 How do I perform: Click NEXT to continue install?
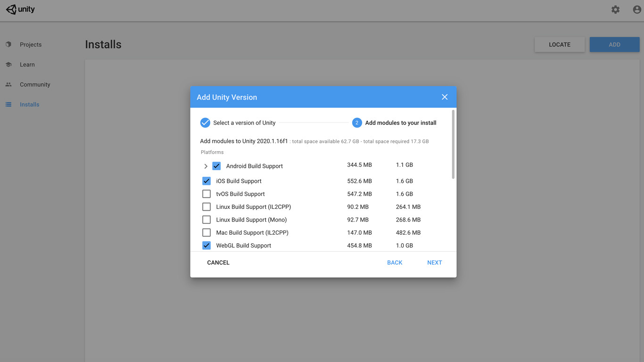point(435,263)
